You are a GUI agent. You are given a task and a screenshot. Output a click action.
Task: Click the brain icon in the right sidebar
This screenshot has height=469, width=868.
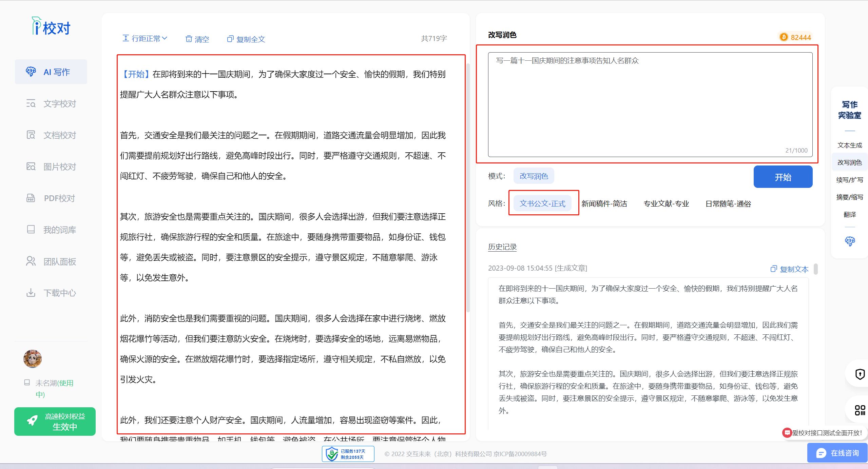(x=850, y=241)
